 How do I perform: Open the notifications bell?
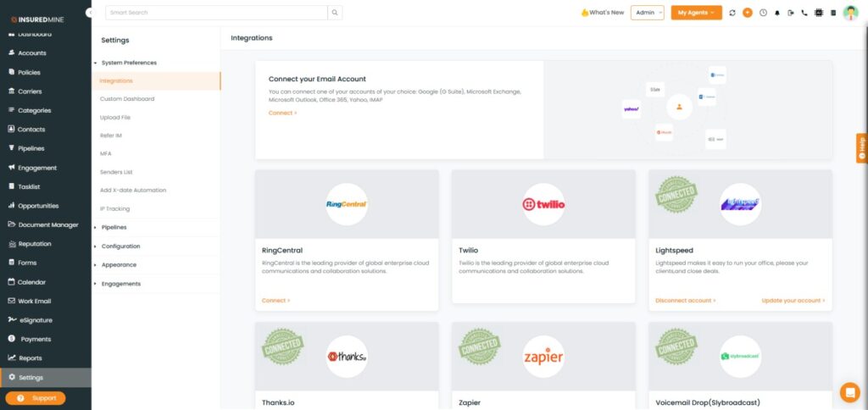pyautogui.click(x=777, y=13)
